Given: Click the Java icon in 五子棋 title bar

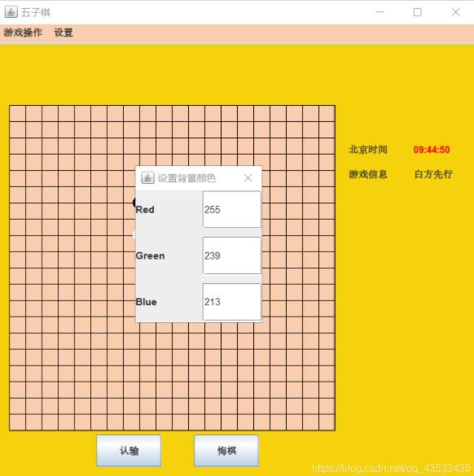Looking at the screenshot, I should click(x=11, y=12).
